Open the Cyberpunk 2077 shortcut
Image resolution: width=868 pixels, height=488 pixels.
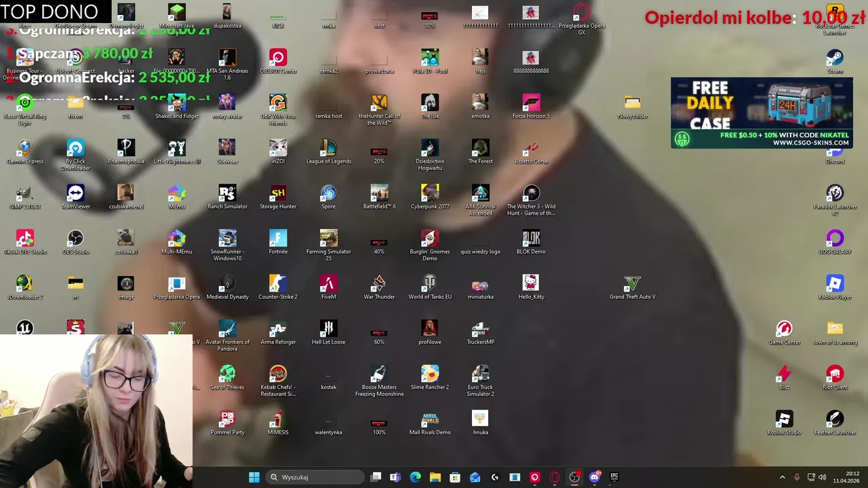point(430,197)
